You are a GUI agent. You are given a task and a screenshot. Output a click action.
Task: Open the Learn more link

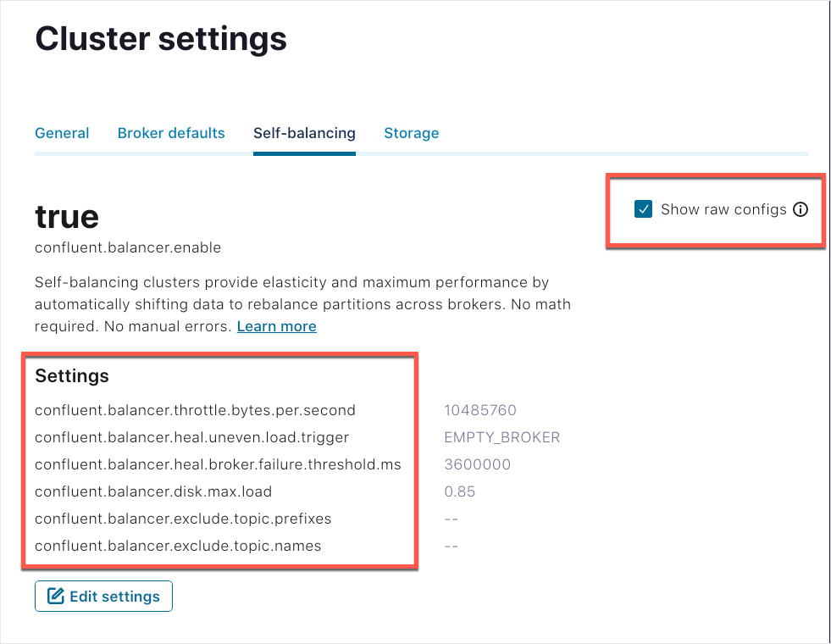point(276,326)
